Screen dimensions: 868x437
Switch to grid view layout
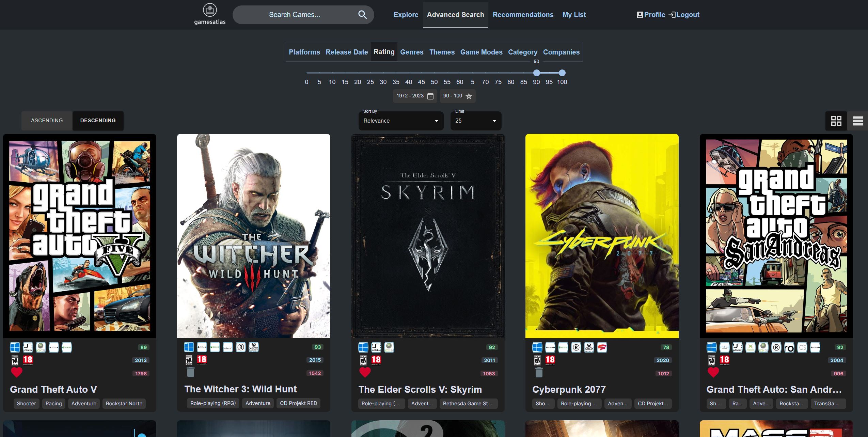click(836, 121)
